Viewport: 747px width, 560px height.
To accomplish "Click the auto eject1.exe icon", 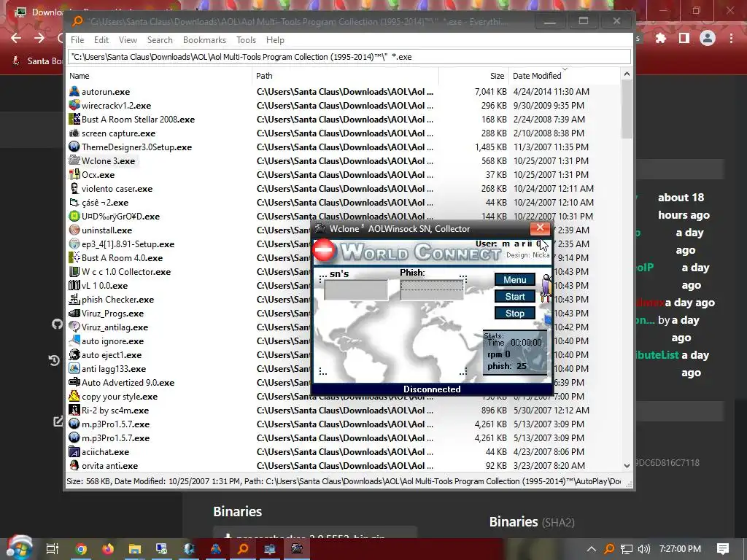I will 74,355.
